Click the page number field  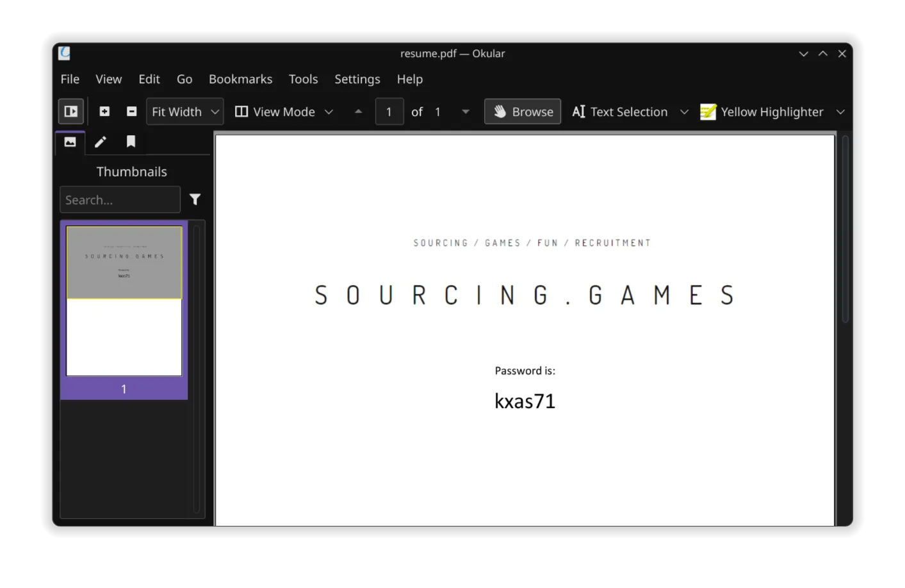[389, 111]
